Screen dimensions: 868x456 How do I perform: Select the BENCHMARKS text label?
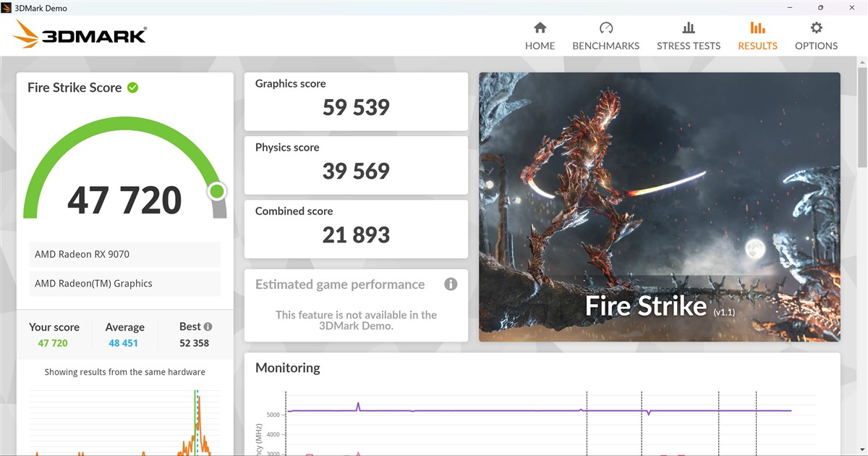click(605, 46)
